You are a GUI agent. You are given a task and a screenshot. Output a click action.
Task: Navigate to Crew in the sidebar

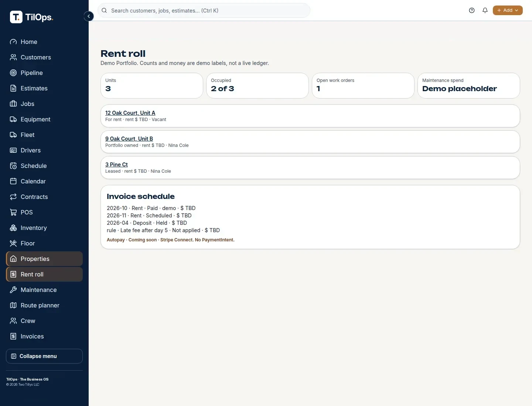[x=44, y=321]
